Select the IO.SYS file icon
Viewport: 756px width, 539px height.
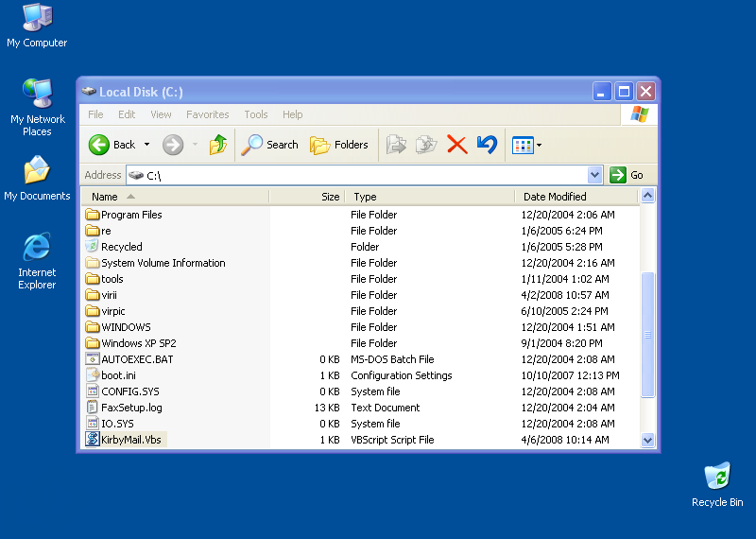point(92,424)
